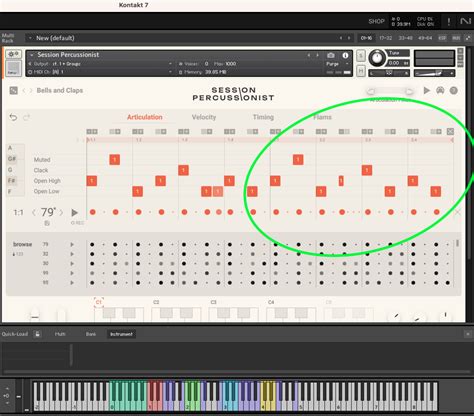Toggle the Mute M button
Viewport: 474px width, 416px height.
[x=360, y=71]
